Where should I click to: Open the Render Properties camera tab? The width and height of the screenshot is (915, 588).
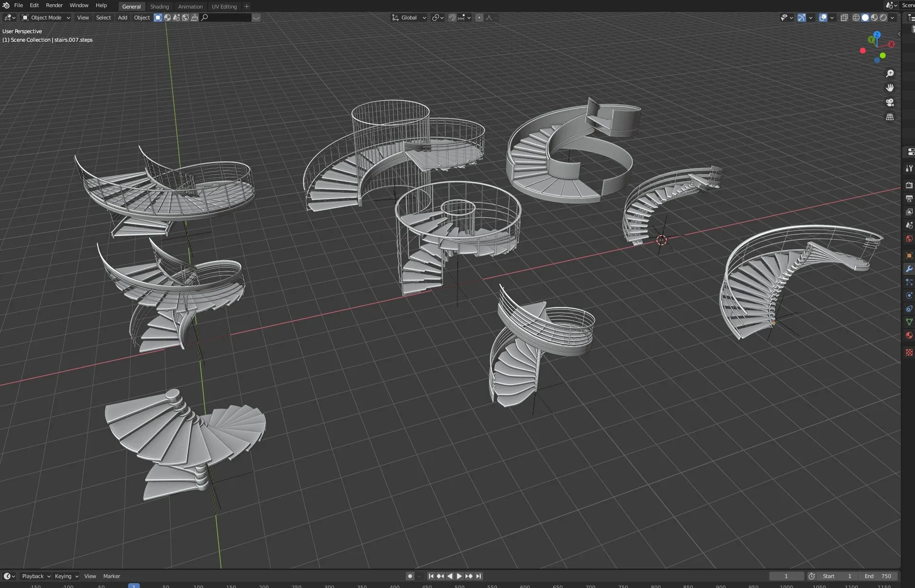click(x=909, y=185)
